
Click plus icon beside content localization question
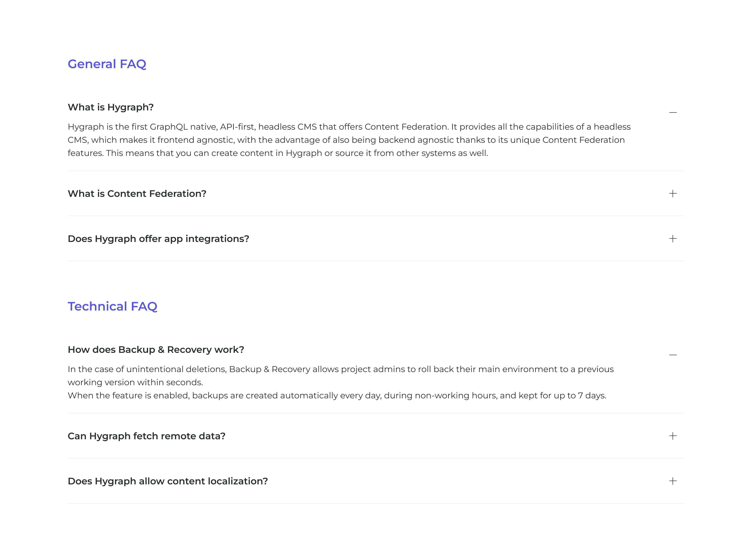[673, 481]
